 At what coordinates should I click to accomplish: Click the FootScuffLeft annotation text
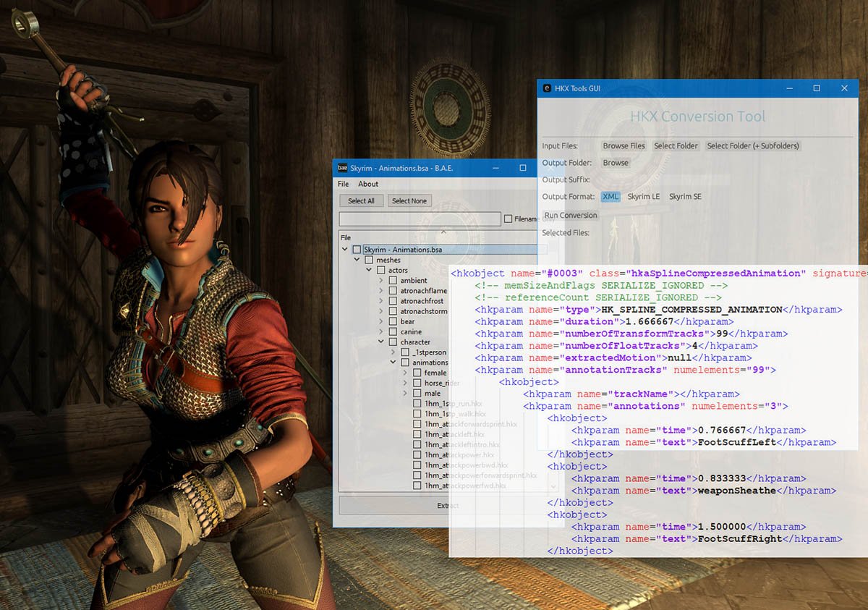click(736, 442)
